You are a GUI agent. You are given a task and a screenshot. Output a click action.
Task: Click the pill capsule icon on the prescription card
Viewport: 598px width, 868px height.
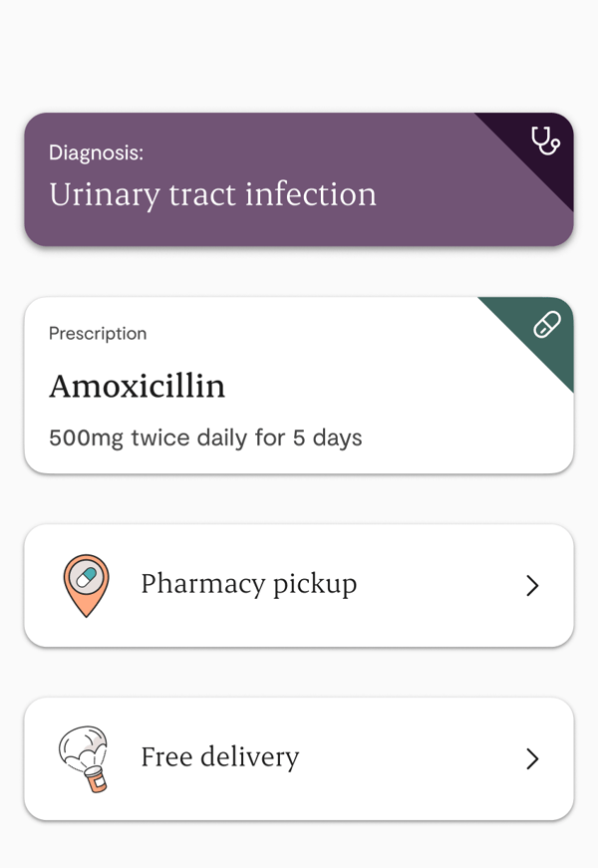[x=546, y=325]
